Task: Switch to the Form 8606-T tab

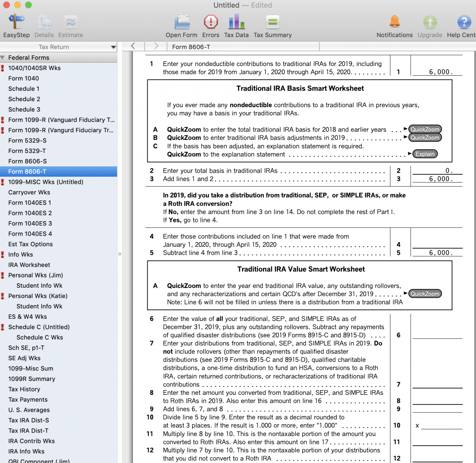Action: coord(191,47)
